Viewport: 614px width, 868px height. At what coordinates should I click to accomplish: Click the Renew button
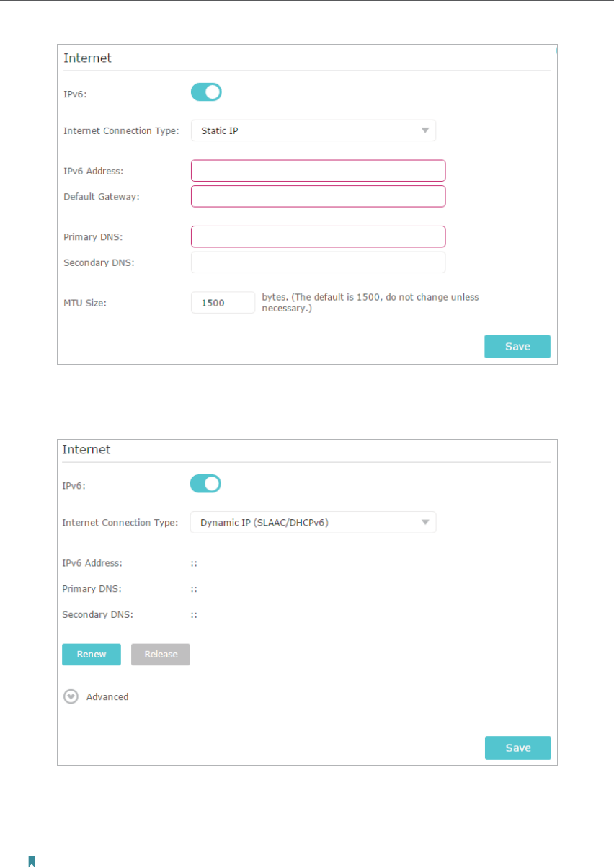pos(92,655)
